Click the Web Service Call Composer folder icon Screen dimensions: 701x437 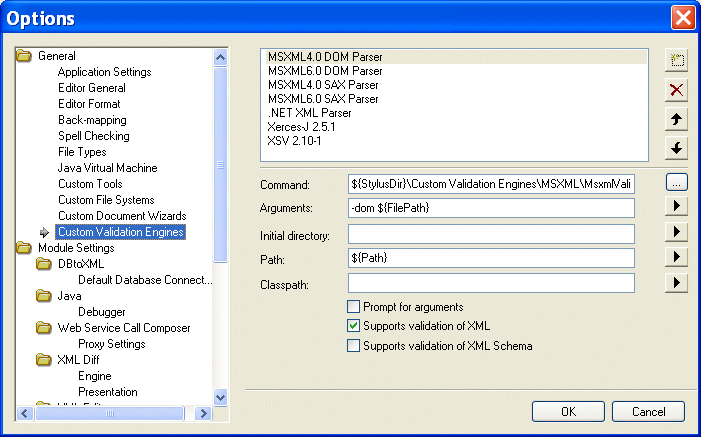pos(44,328)
